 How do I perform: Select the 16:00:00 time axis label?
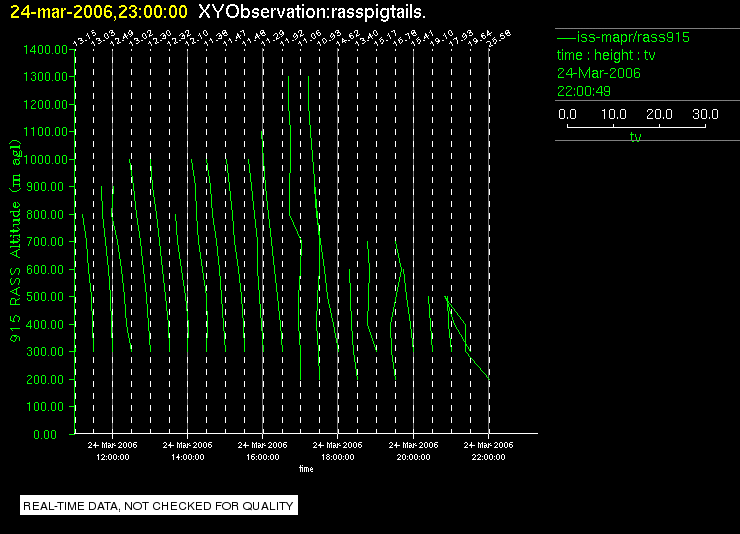click(262, 457)
